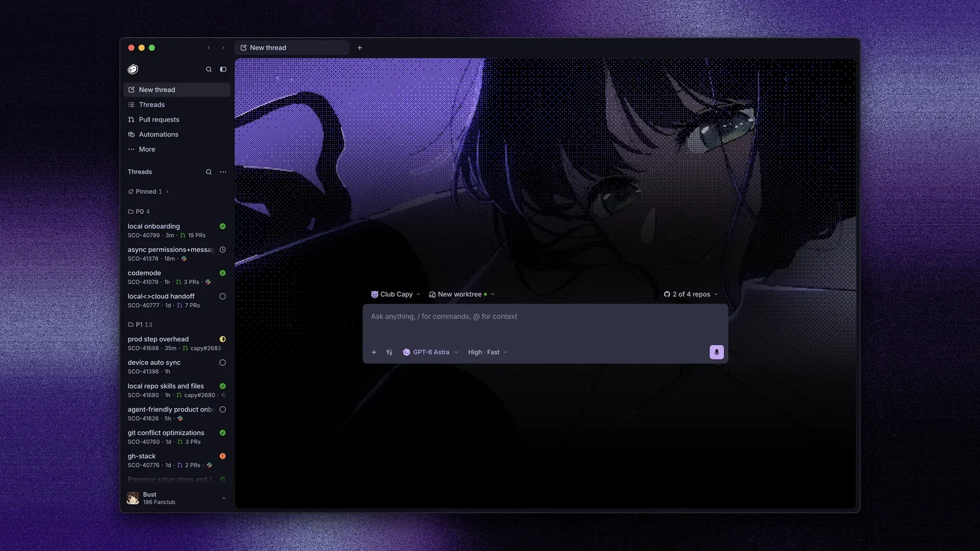This screenshot has width=980, height=551.
Task: Toggle the sidebar panel icon
Action: (x=223, y=69)
